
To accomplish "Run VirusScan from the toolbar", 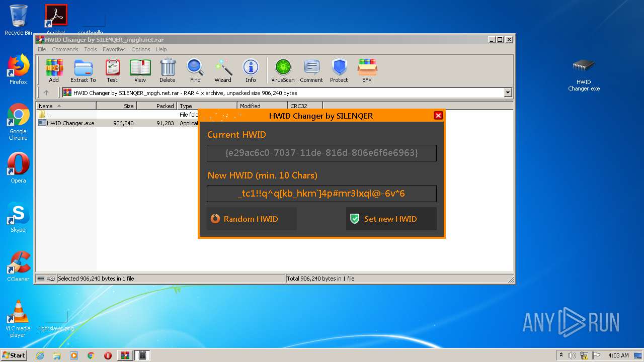I will pos(283,70).
